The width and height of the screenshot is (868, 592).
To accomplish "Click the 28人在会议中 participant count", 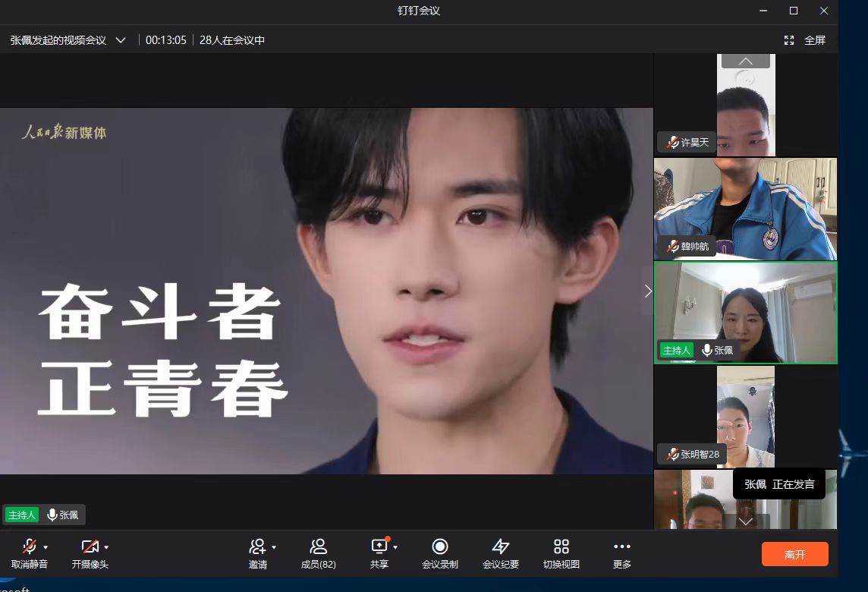I will click(232, 40).
